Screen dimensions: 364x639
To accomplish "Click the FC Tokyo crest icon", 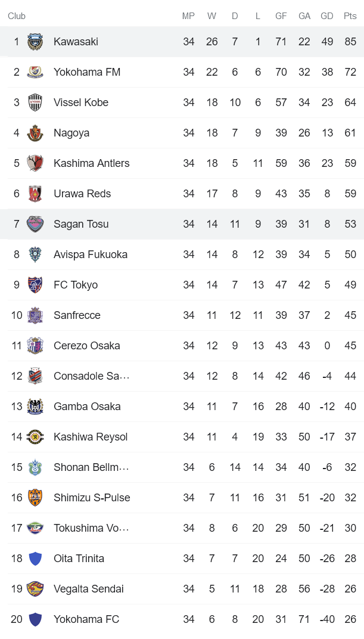I will pos(35,285).
